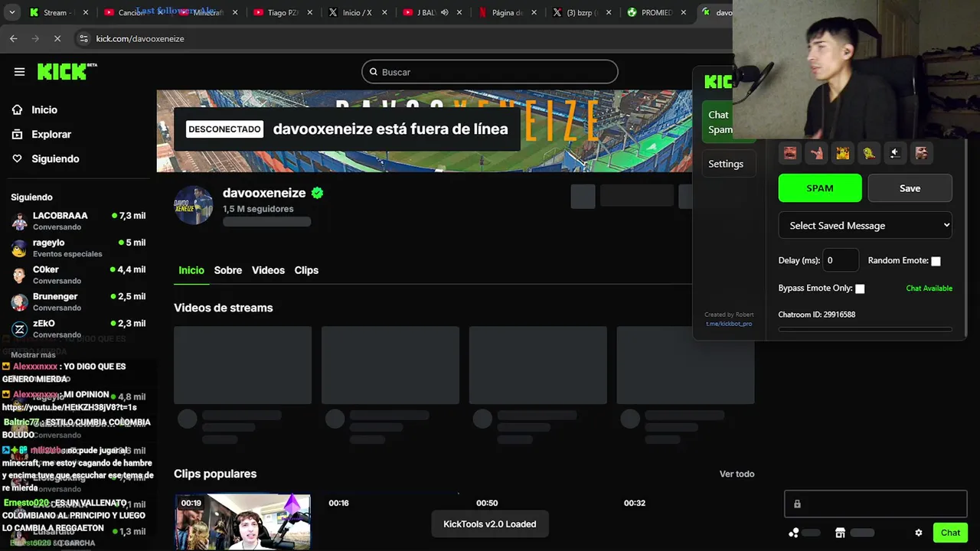The height and width of the screenshot is (551, 980).
Task: Click the green SPAM button
Action: coord(820,188)
